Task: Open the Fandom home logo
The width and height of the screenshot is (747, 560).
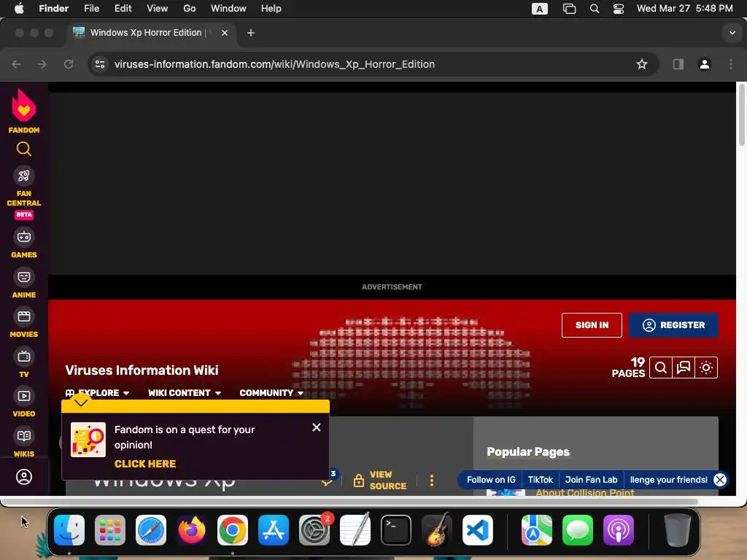Action: tap(24, 111)
